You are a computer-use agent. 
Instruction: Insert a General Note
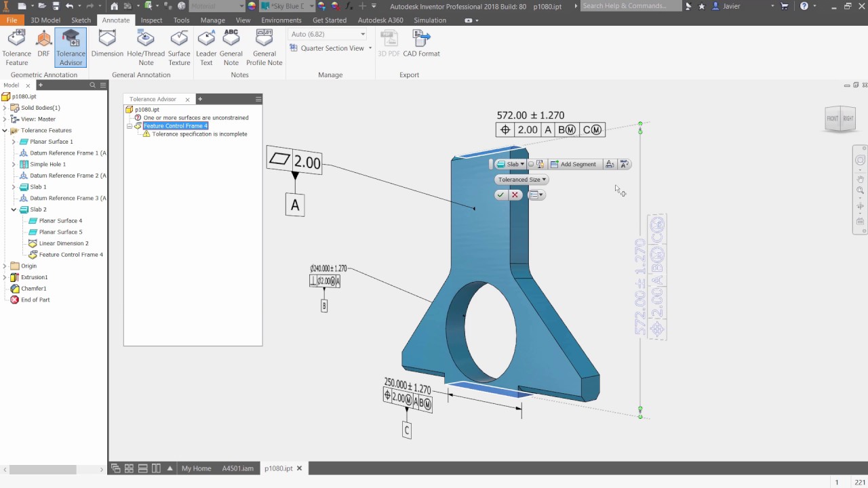tap(231, 47)
